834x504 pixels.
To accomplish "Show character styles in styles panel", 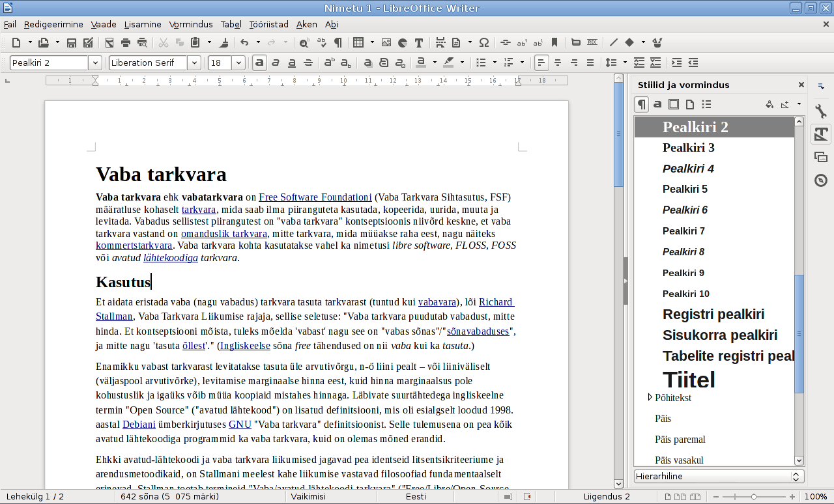I will pyautogui.click(x=658, y=104).
